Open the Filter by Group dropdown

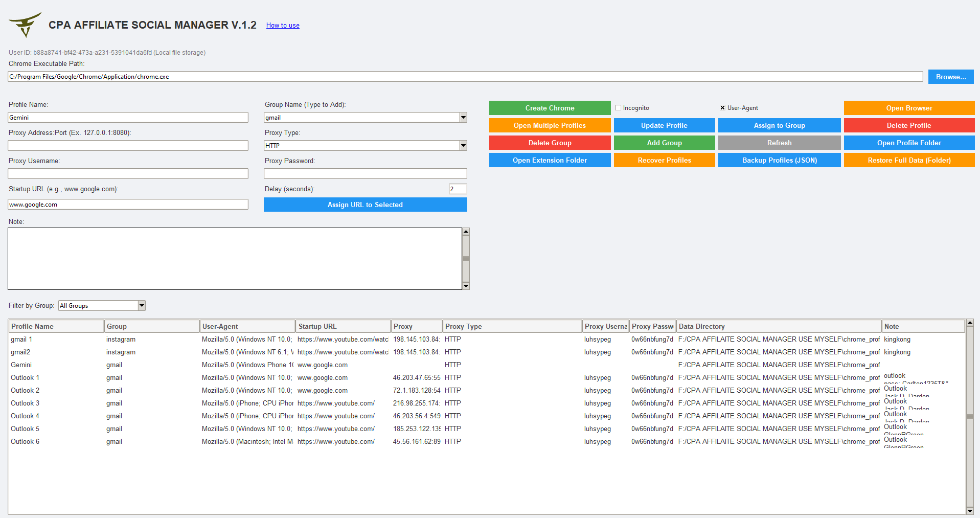click(x=142, y=305)
